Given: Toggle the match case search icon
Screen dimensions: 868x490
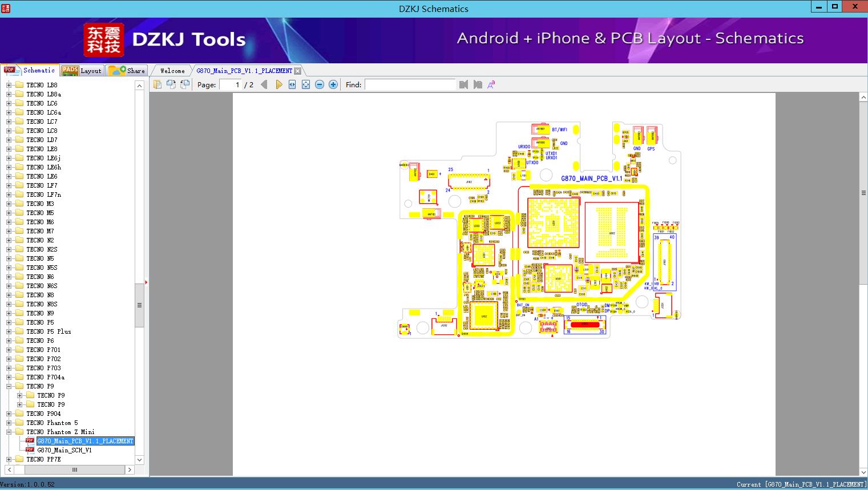Looking at the screenshot, I should (491, 84).
